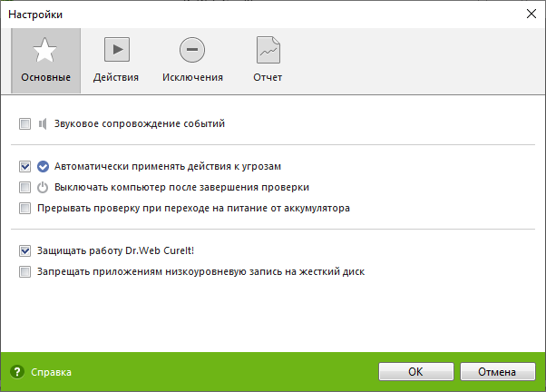Click the Звуковое сопровождение событий label
546x392 pixels.
pyautogui.click(x=140, y=123)
